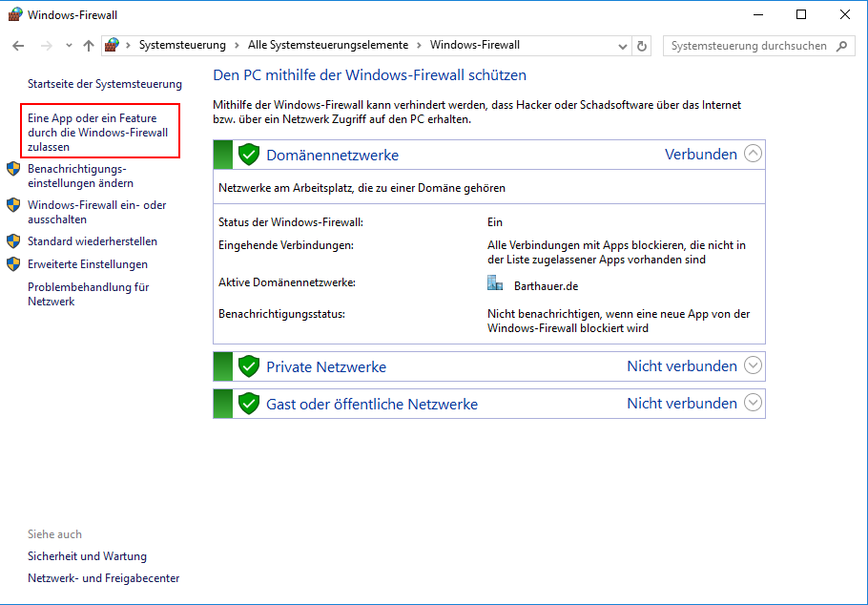The width and height of the screenshot is (868, 605).
Task: Click Nicht verbunden in Private Netzwerke row
Action: coord(682,365)
